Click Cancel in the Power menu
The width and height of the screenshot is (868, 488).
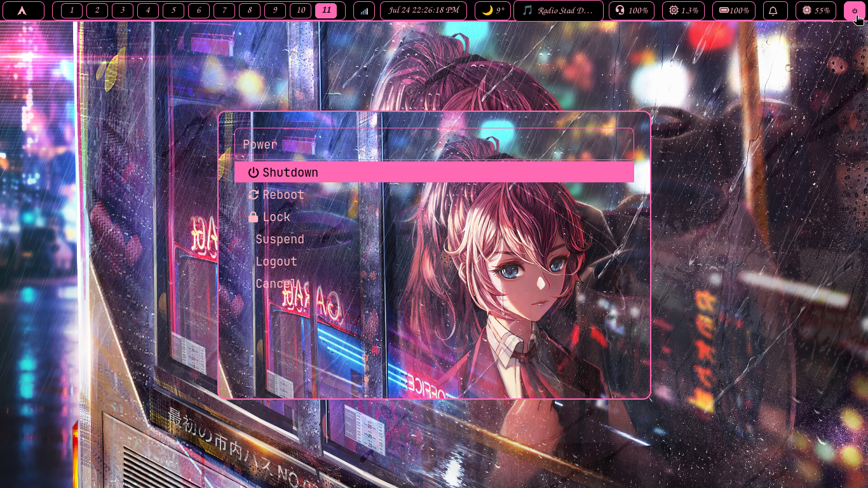coord(434,283)
